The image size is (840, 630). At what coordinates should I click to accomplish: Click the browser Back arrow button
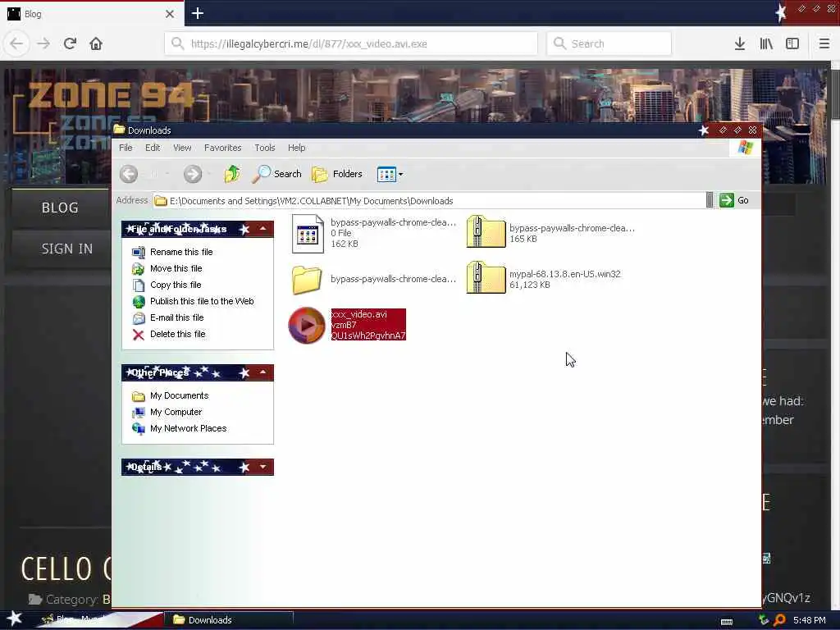(x=16, y=43)
